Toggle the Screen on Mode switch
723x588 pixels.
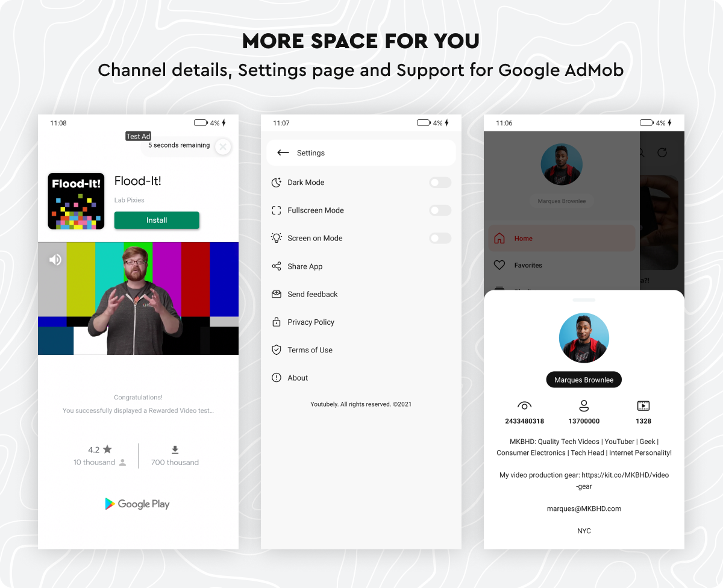[x=440, y=238]
